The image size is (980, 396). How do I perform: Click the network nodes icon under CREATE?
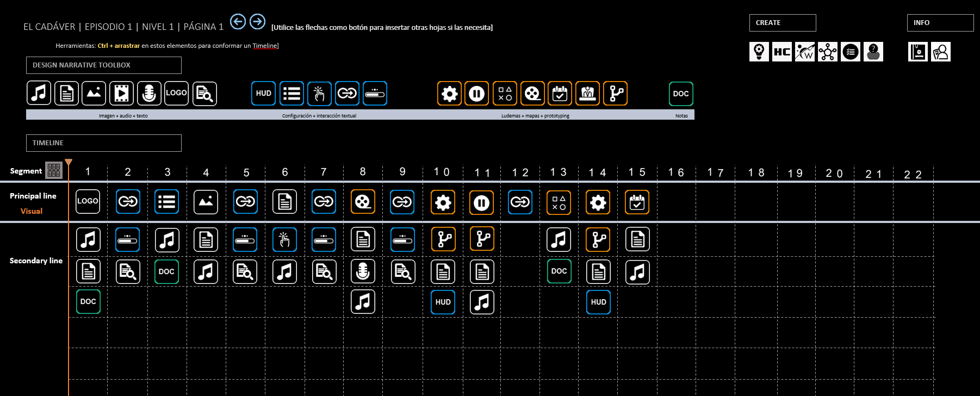tap(828, 52)
